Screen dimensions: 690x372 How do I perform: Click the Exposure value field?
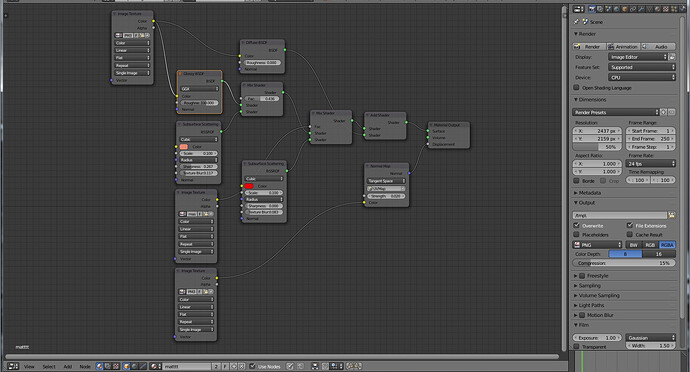coord(597,338)
